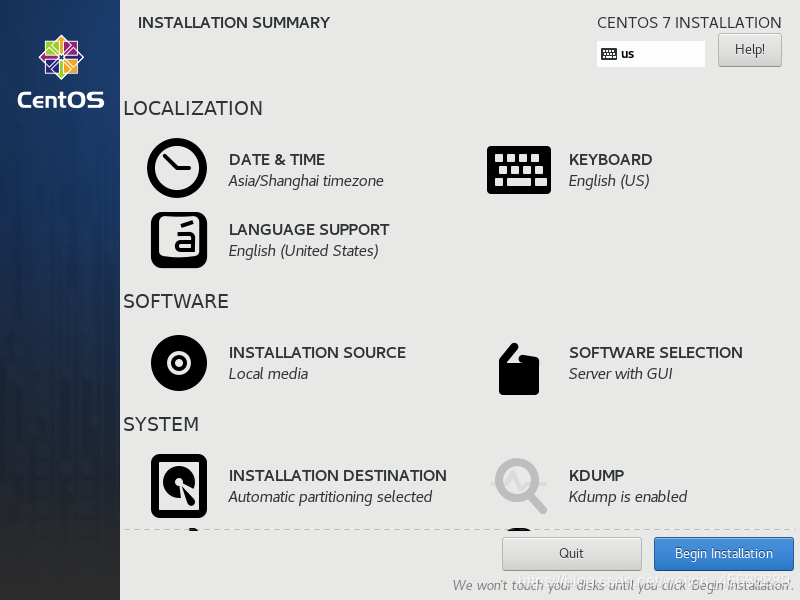Open KDUMP label
The height and width of the screenshot is (600, 800).
point(596,476)
